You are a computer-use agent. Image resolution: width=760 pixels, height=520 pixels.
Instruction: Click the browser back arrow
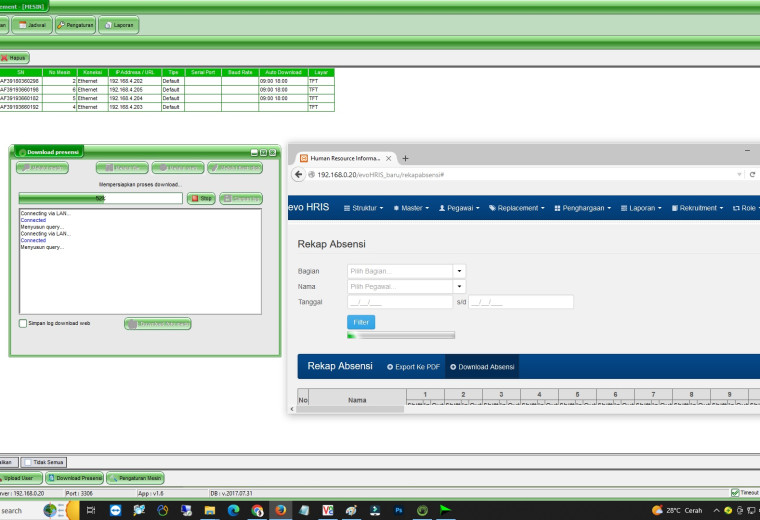tap(299, 174)
